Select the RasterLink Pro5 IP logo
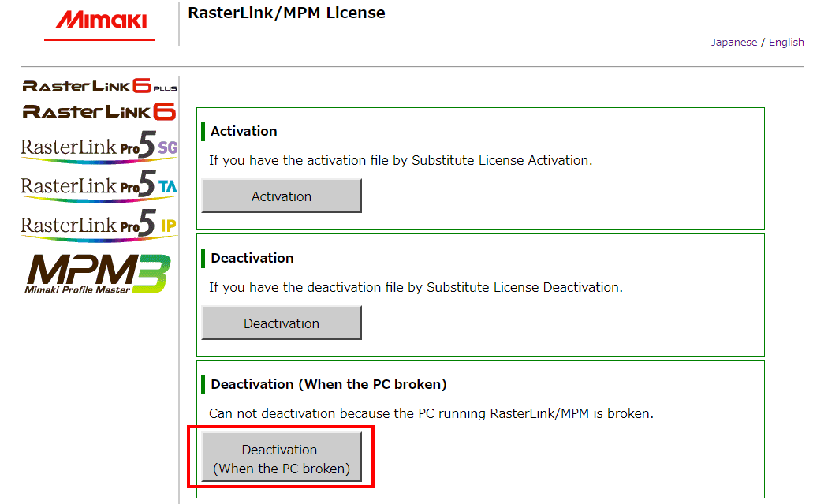Viewport: 813px width, 504px height. coord(98,223)
